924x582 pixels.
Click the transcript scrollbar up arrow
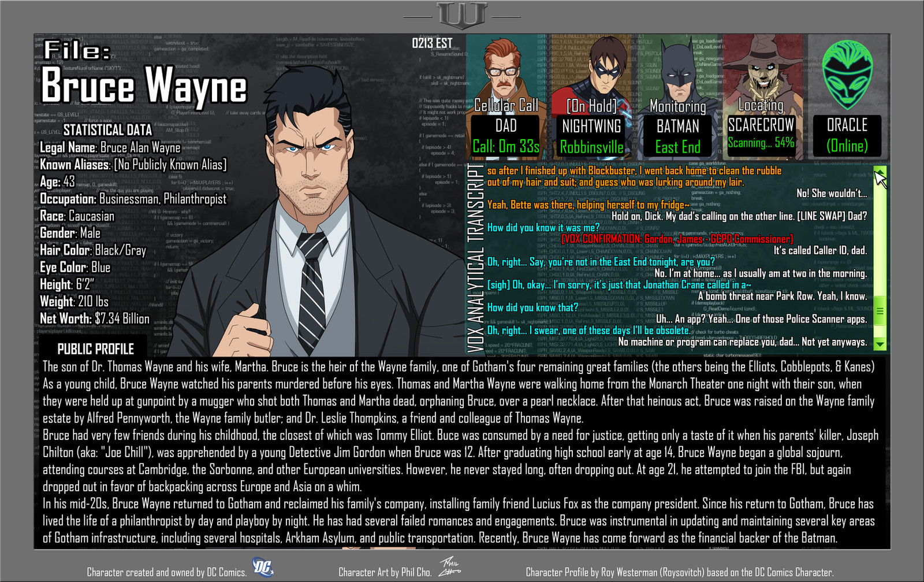click(880, 172)
